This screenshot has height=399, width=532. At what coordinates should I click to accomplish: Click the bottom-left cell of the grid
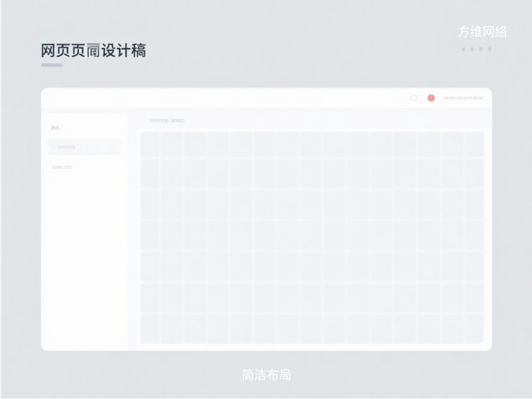[150, 328]
